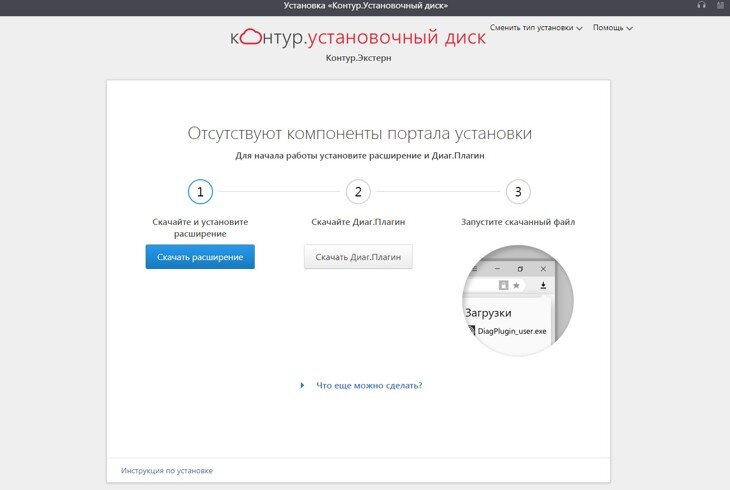The height and width of the screenshot is (490, 730).
Task: Open the Инструкция по установке link
Action: point(167,470)
